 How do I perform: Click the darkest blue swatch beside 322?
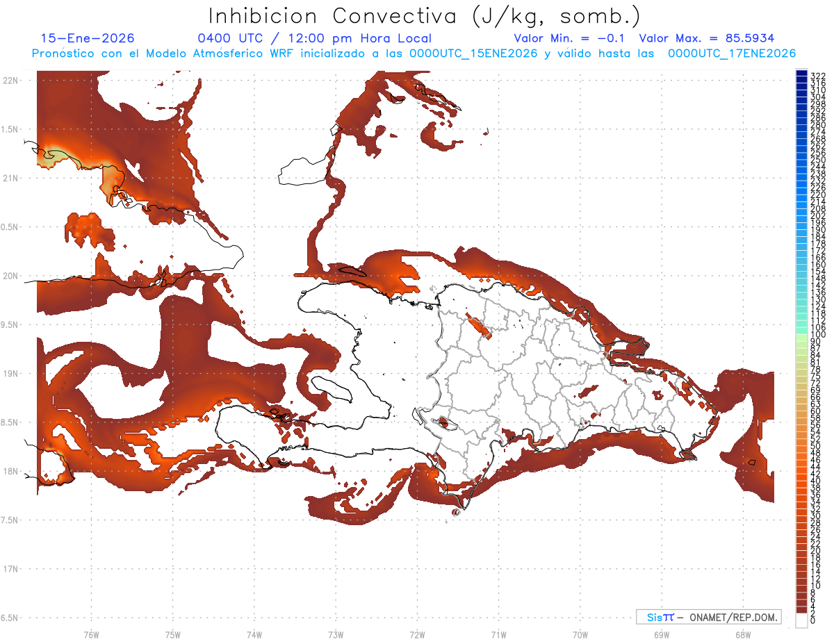801,74
